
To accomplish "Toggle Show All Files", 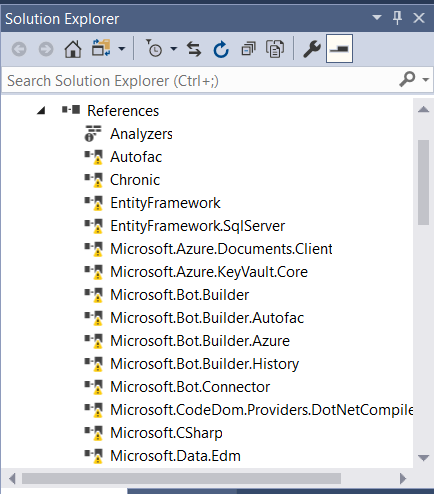I will [x=275, y=49].
